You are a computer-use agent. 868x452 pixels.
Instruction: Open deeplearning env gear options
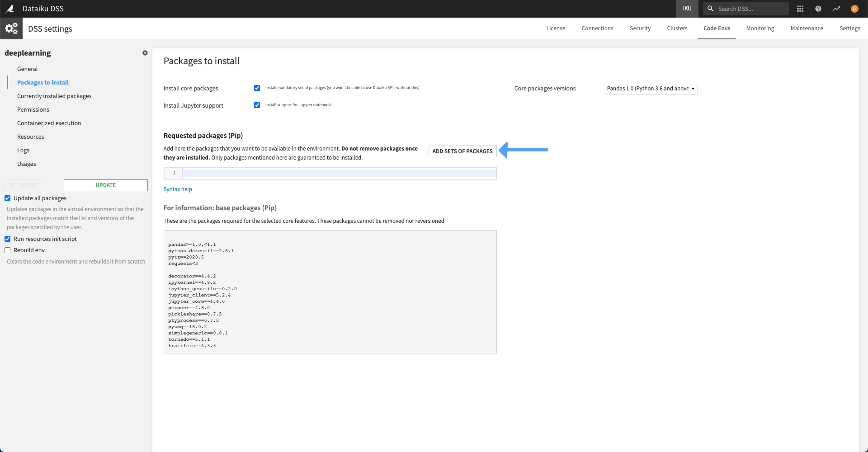click(145, 53)
